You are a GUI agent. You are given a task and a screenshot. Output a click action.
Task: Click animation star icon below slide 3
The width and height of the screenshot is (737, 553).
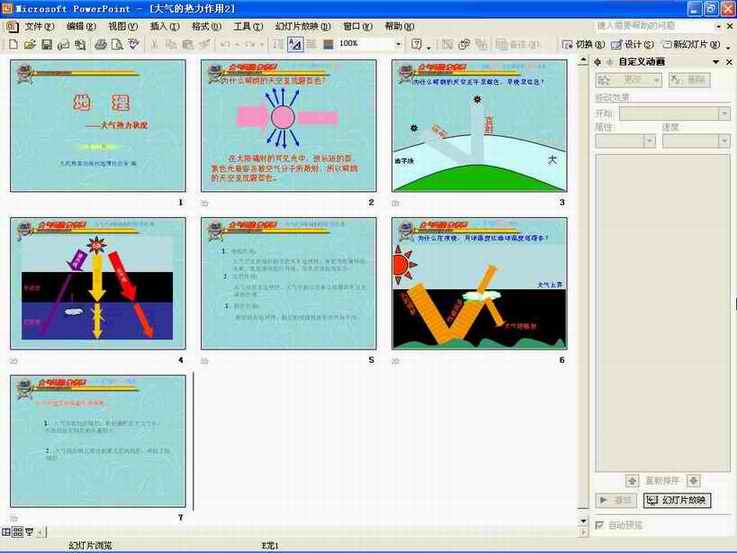click(x=395, y=203)
